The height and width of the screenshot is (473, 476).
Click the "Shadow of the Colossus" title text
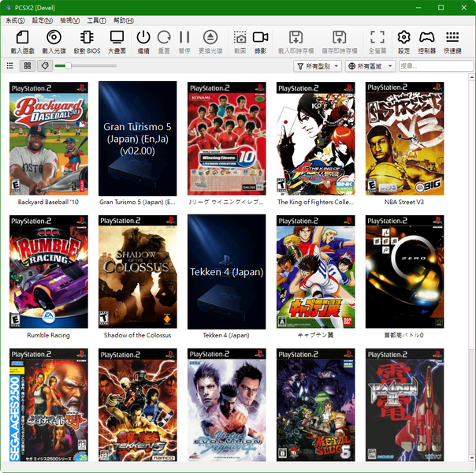coord(137,336)
